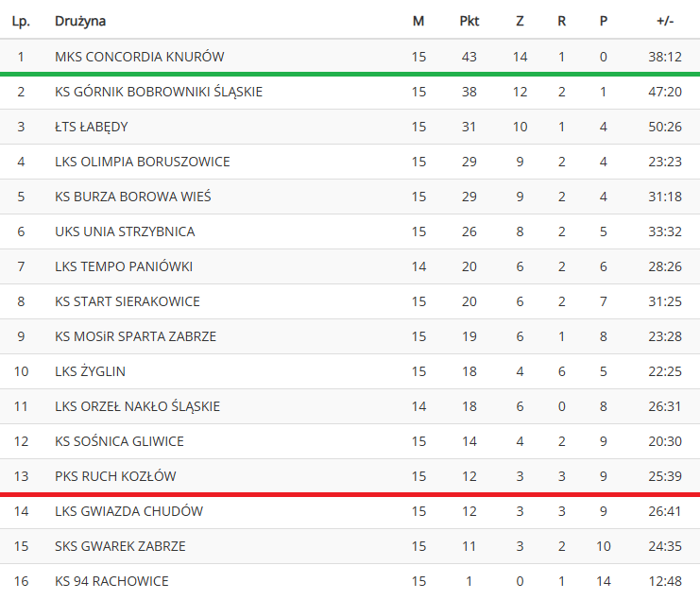The width and height of the screenshot is (700, 600).
Task: Select LKS ŻYGLIN team entry
Action: (90, 371)
